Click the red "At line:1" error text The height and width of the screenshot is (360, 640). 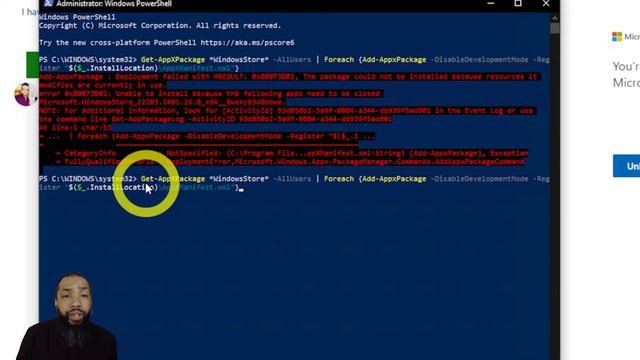(x=76, y=128)
